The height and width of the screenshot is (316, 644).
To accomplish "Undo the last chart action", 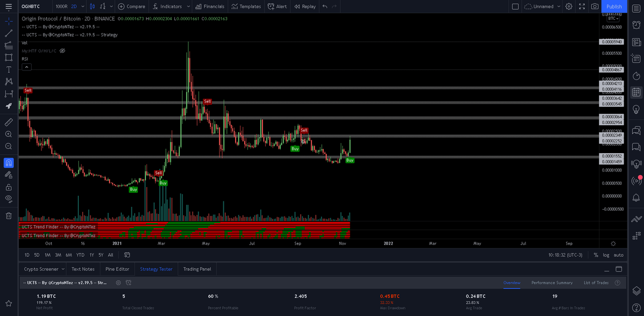I will pyautogui.click(x=325, y=6).
